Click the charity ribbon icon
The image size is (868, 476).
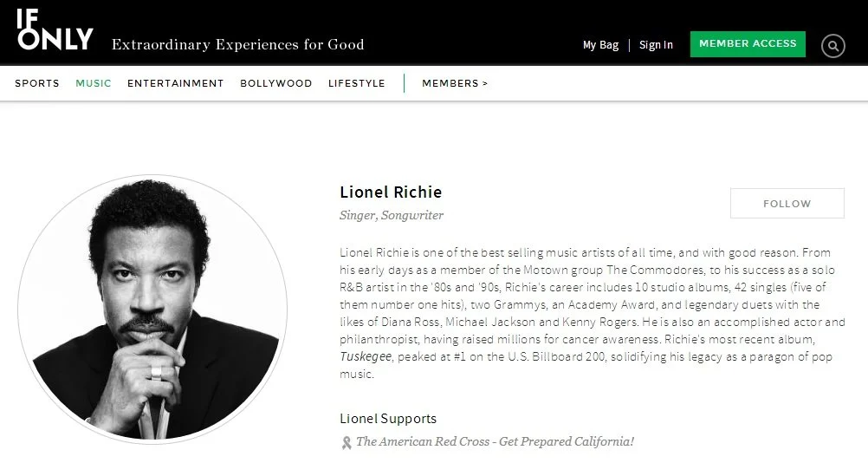[347, 443]
